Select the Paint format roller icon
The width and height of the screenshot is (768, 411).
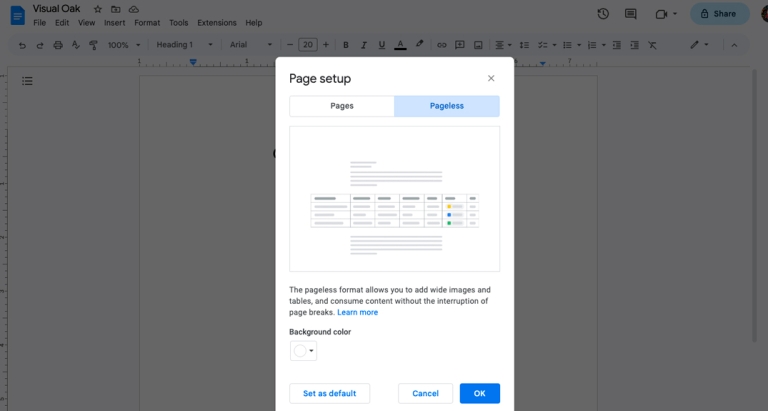pyautogui.click(x=93, y=45)
